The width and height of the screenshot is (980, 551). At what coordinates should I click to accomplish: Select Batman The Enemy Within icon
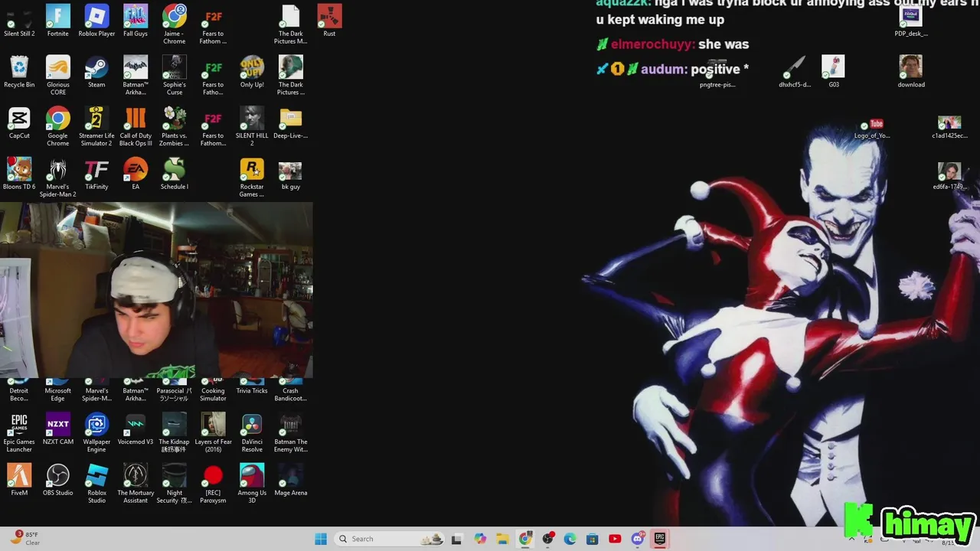tap(291, 433)
